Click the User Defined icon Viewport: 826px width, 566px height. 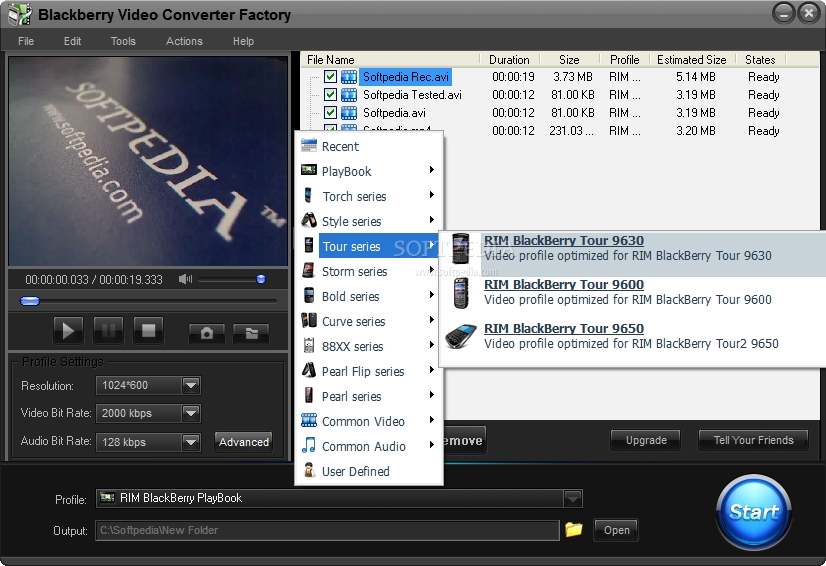[309, 470]
